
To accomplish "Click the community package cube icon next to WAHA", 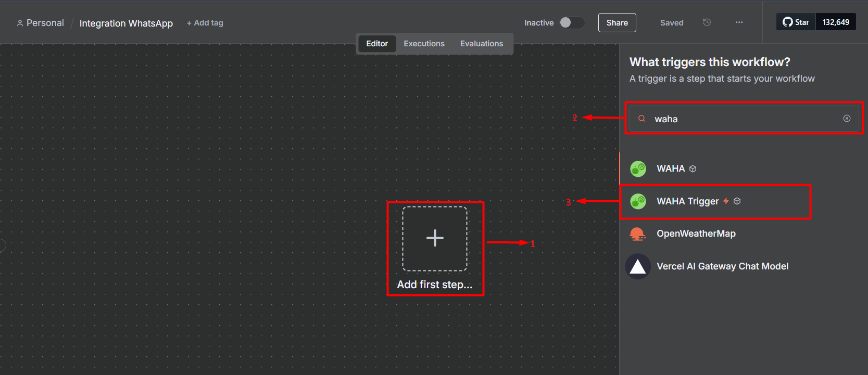I will [x=693, y=169].
